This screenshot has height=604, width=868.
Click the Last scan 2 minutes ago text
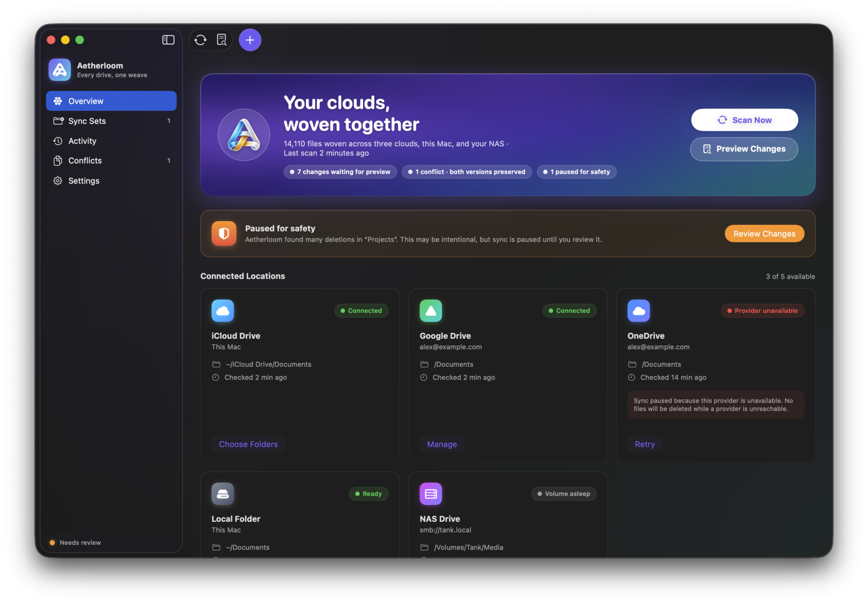[x=326, y=153]
